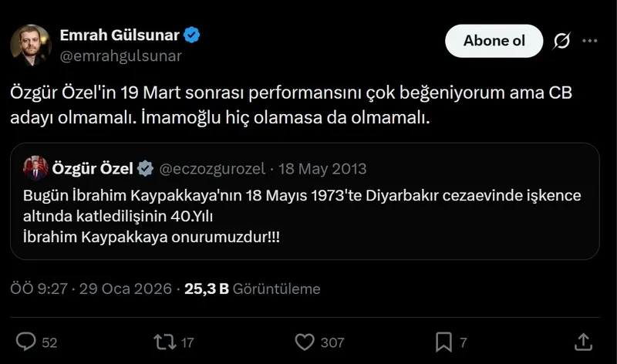Bookmark this tweet

click(443, 341)
